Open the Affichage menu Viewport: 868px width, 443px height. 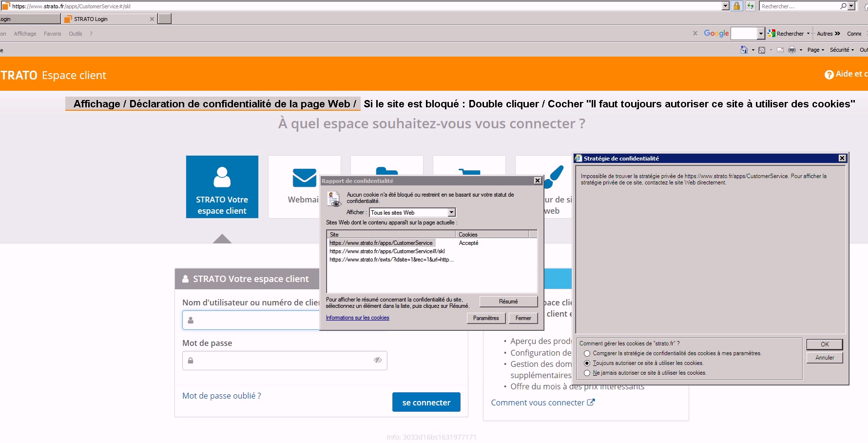pyautogui.click(x=25, y=34)
